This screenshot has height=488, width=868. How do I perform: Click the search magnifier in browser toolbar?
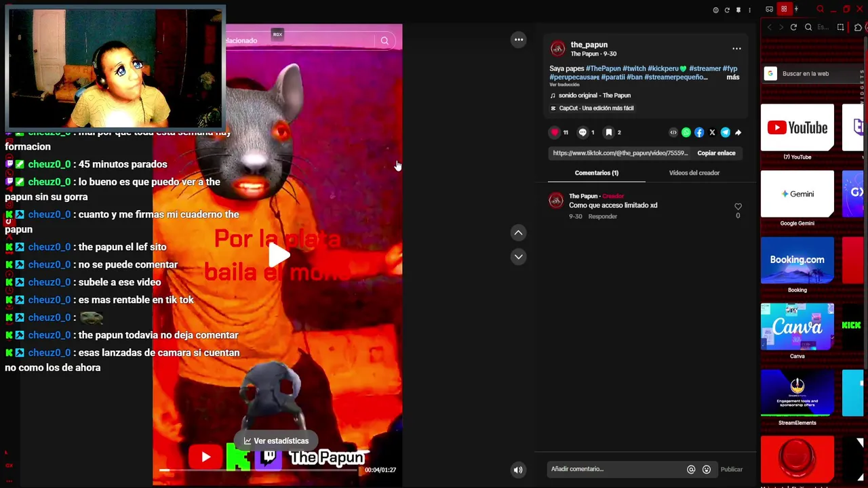click(x=808, y=27)
